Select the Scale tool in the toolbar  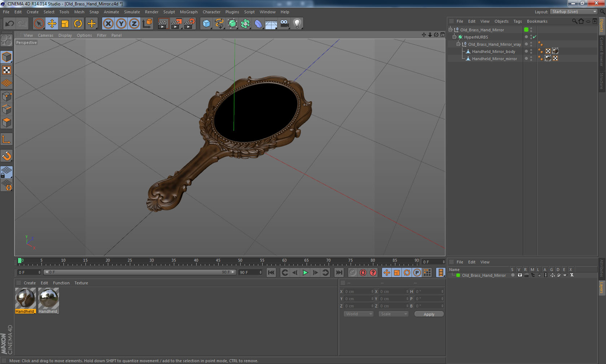coord(65,24)
